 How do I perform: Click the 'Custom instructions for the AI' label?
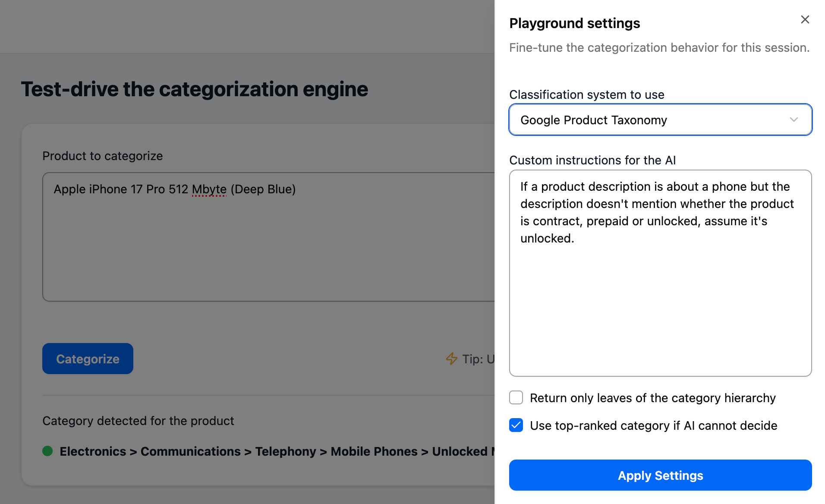tap(592, 160)
